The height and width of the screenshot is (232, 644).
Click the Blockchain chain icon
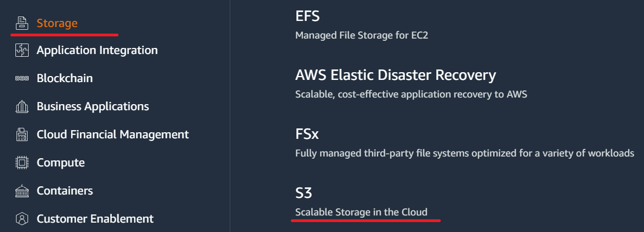click(x=22, y=78)
